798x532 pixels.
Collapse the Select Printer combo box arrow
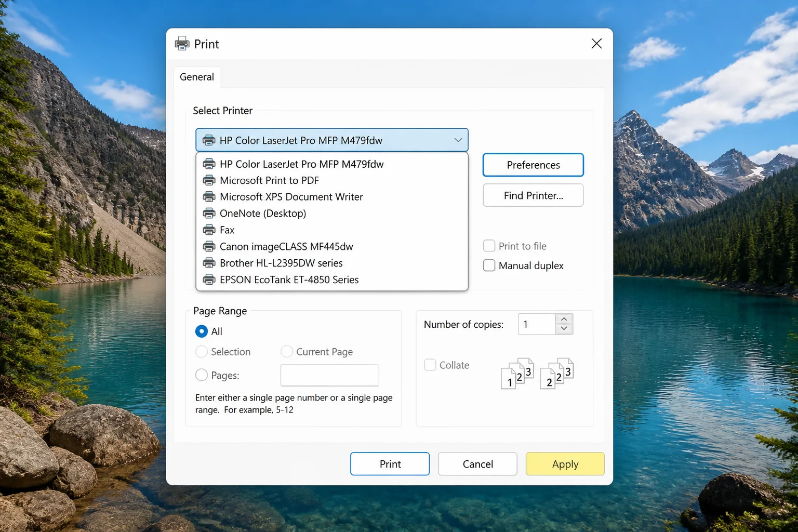[x=458, y=140]
